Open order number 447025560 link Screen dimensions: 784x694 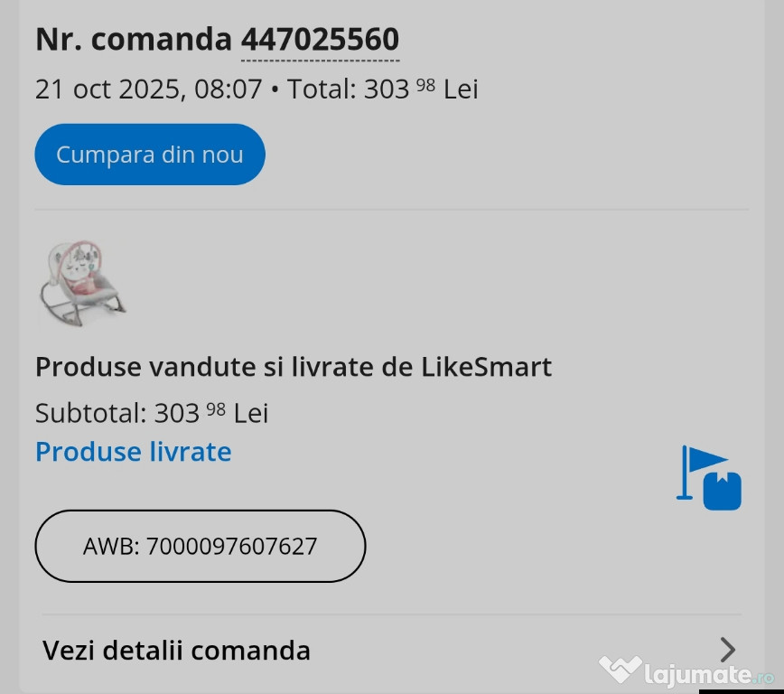click(x=320, y=40)
